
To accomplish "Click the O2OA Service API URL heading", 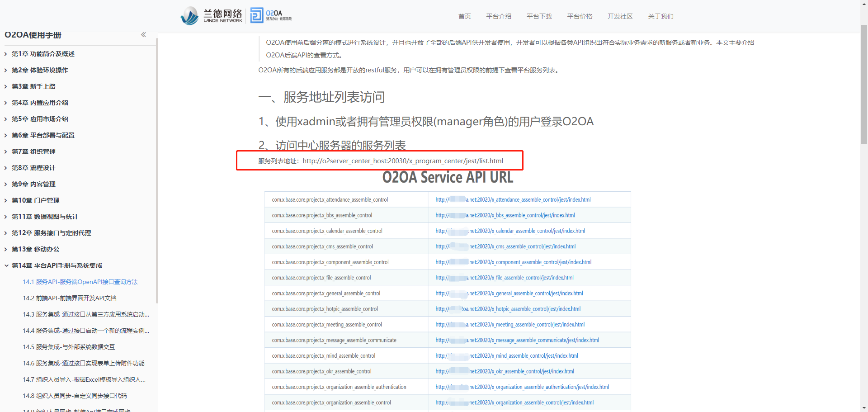I will coord(448,177).
